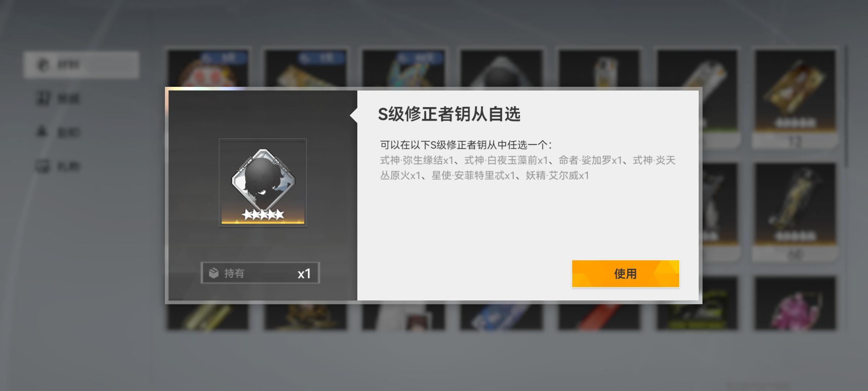Click the blue ticket item in bottom row
Image resolution: width=868 pixels, height=391 pixels.
(x=501, y=317)
